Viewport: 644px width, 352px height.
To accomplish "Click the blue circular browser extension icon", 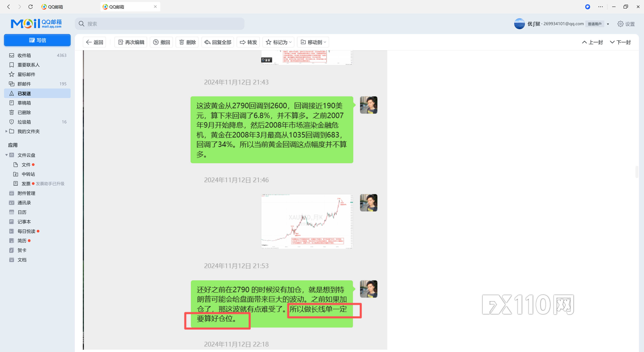I will (x=587, y=7).
